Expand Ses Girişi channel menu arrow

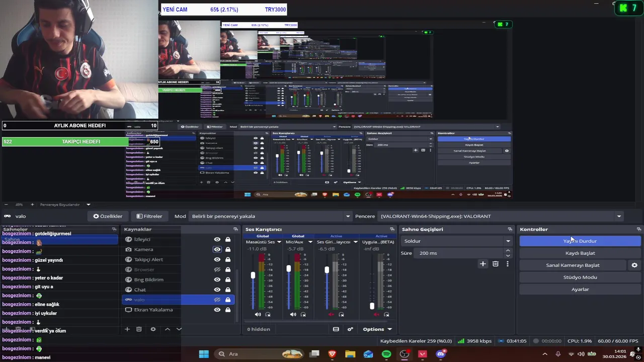(355, 242)
